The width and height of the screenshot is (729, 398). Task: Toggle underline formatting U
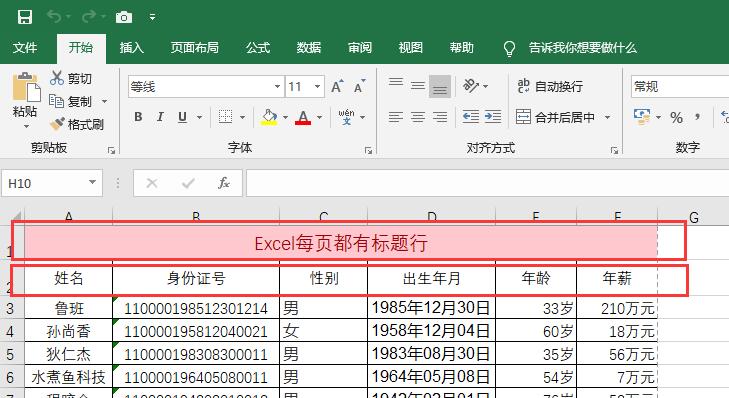182,117
